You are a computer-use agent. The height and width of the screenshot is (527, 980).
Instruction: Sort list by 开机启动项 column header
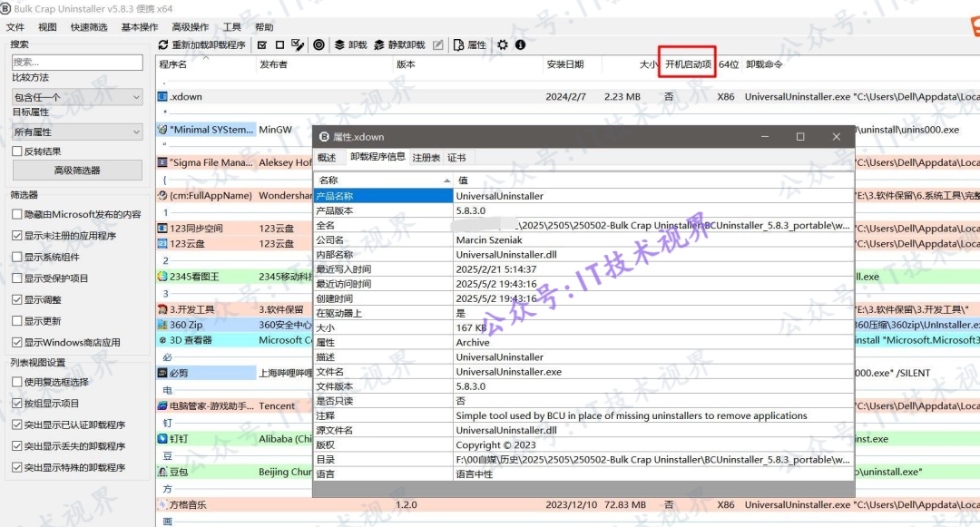click(688, 64)
